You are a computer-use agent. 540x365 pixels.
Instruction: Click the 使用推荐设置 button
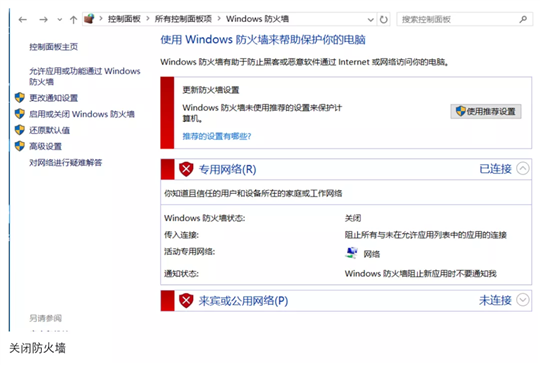[486, 112]
